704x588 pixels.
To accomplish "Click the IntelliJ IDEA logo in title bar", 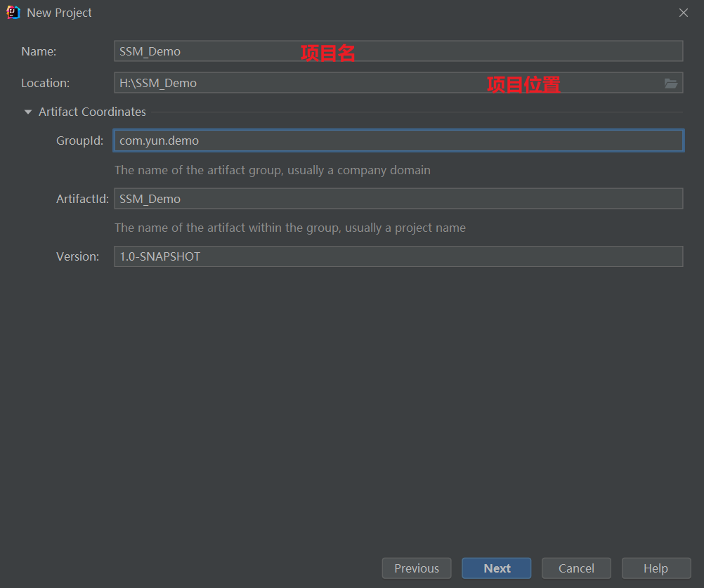I will [x=13, y=13].
